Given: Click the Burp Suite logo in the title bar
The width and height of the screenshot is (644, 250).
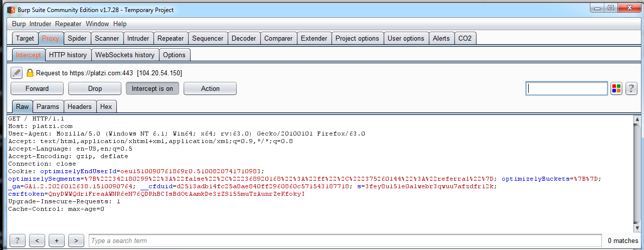Looking at the screenshot, I should coord(10,10).
